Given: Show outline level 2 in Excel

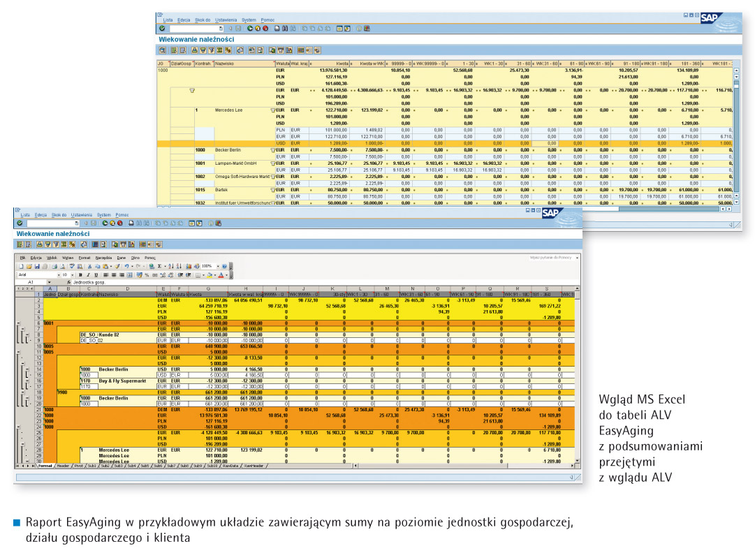Looking at the screenshot, I should pyautogui.click(x=22, y=289).
